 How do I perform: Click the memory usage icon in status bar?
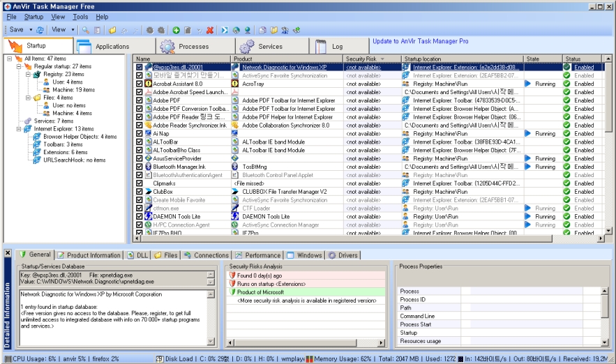(310, 359)
